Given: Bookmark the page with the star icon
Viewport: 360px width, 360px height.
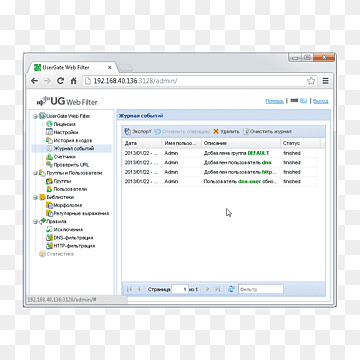Looking at the screenshot, I should pyautogui.click(x=311, y=81).
